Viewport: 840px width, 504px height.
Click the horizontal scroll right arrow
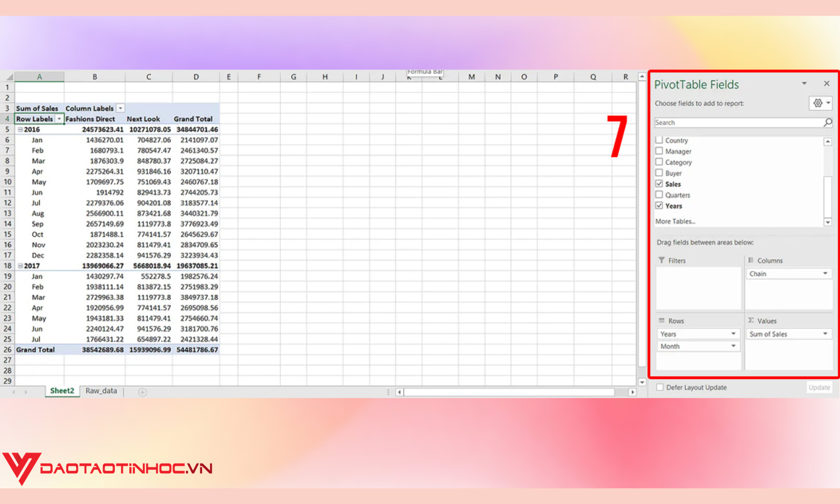point(632,392)
